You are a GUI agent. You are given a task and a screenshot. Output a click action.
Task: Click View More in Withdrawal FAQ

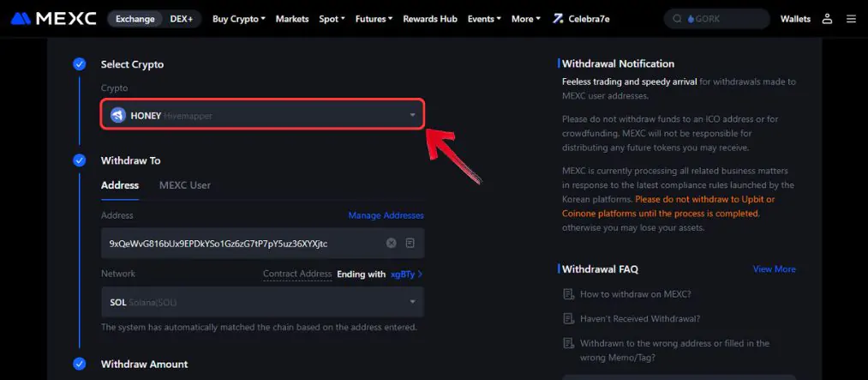[x=774, y=268]
